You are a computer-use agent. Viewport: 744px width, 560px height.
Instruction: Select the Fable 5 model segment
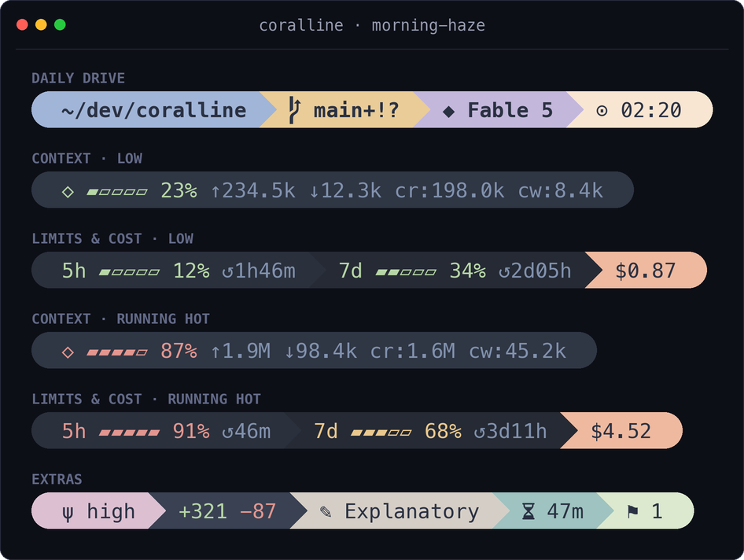pos(498,109)
